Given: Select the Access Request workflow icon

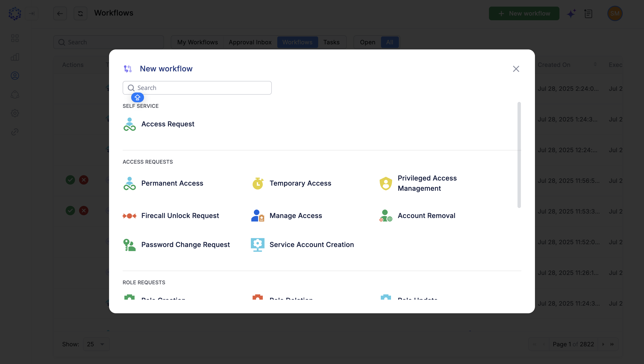Looking at the screenshot, I should pyautogui.click(x=129, y=124).
